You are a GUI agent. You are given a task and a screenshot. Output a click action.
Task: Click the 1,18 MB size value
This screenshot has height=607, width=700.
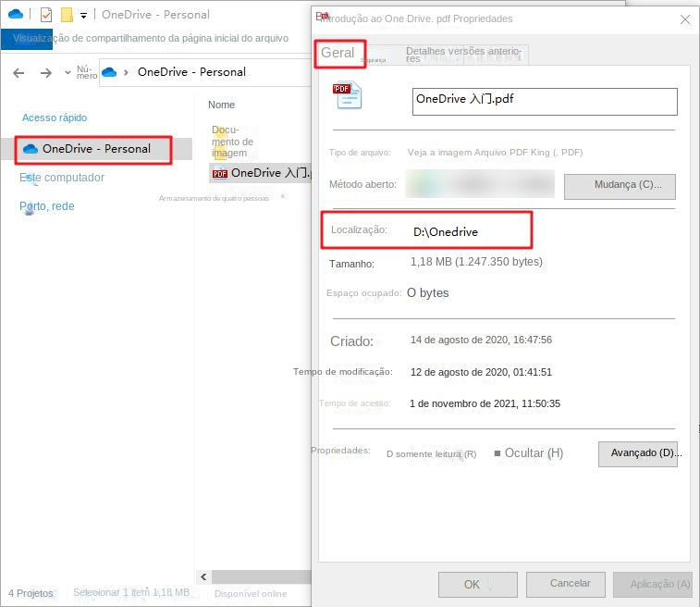(x=476, y=262)
